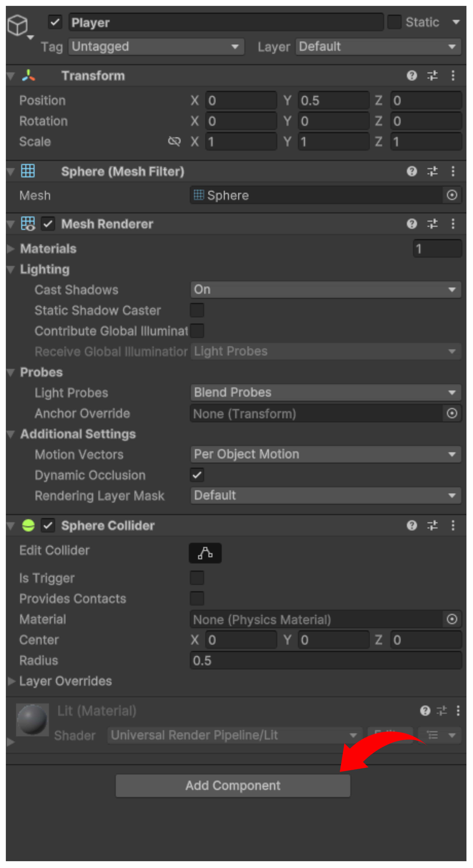This screenshot has width=473, height=868.
Task: Disable the Dynamic Occlusion checkbox
Action: pos(197,475)
